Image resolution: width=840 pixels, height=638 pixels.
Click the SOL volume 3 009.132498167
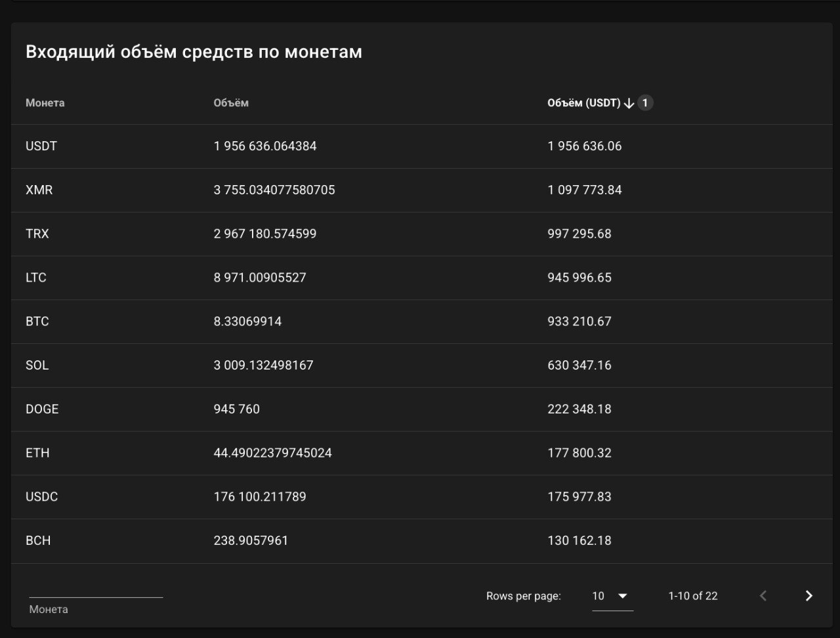click(263, 366)
